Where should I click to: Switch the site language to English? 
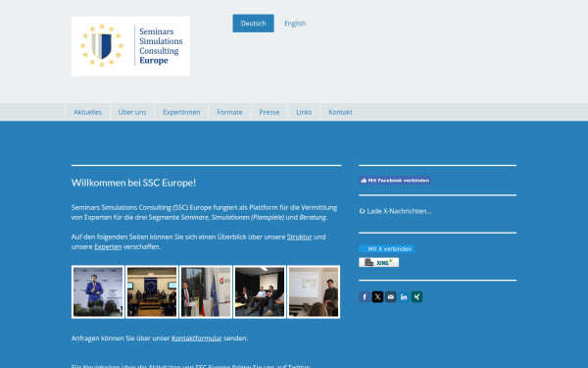[295, 24]
